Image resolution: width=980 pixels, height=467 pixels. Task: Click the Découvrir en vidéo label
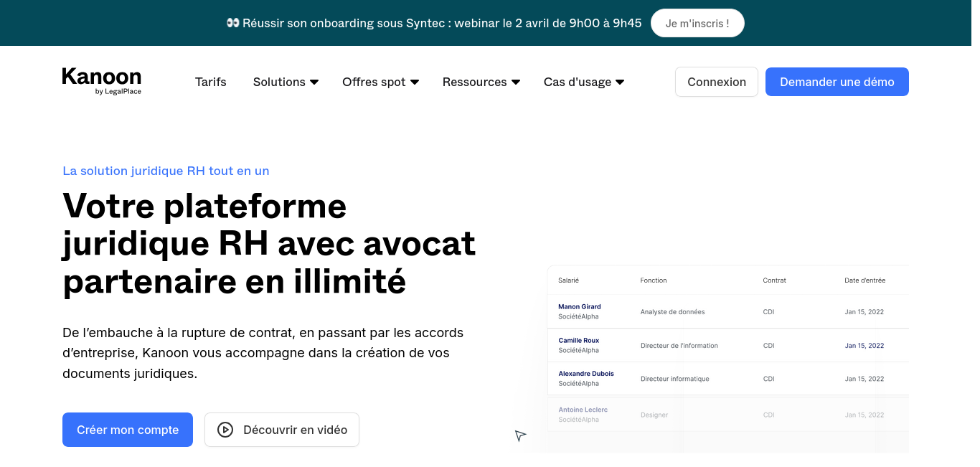[x=296, y=430]
